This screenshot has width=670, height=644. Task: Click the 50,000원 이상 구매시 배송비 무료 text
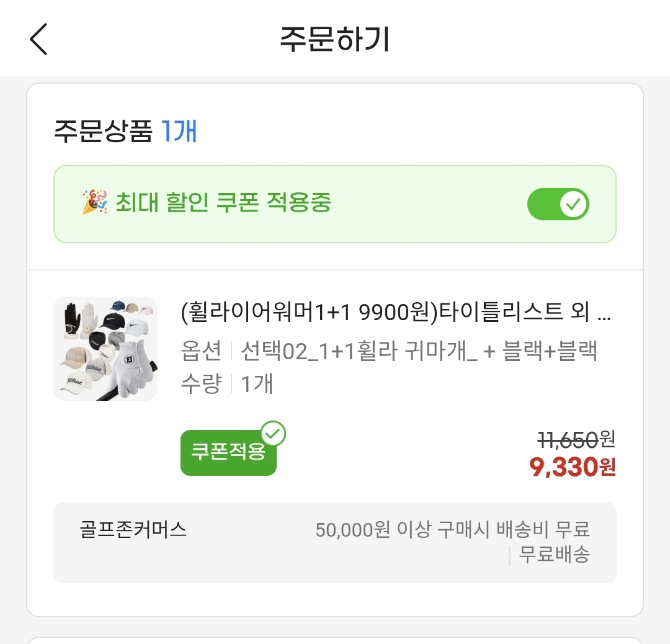point(452,530)
